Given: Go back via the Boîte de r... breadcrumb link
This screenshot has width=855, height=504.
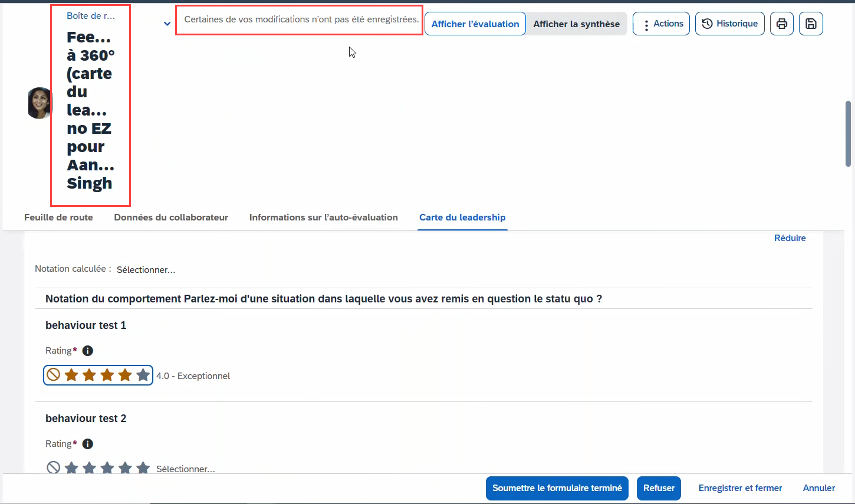Looking at the screenshot, I should tap(91, 16).
